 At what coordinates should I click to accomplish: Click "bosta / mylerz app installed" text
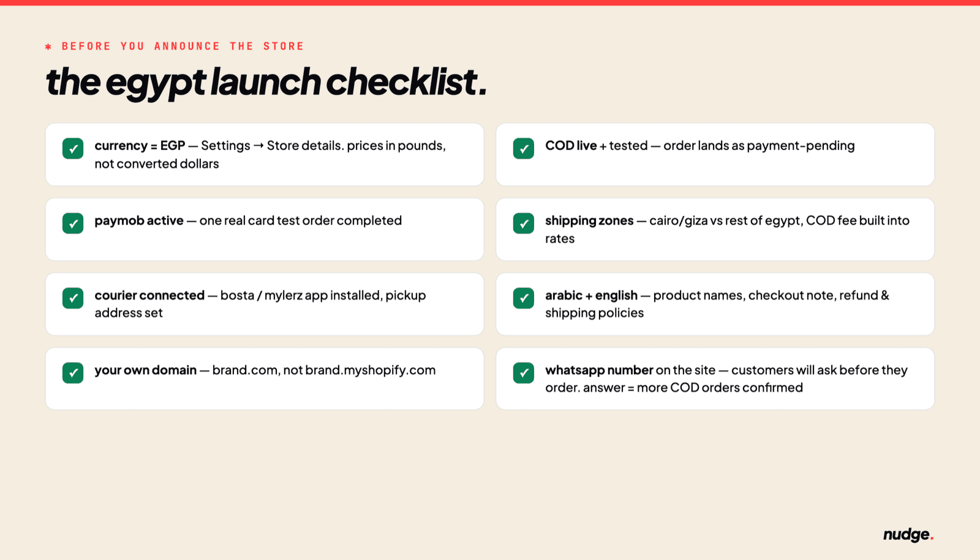(x=301, y=295)
